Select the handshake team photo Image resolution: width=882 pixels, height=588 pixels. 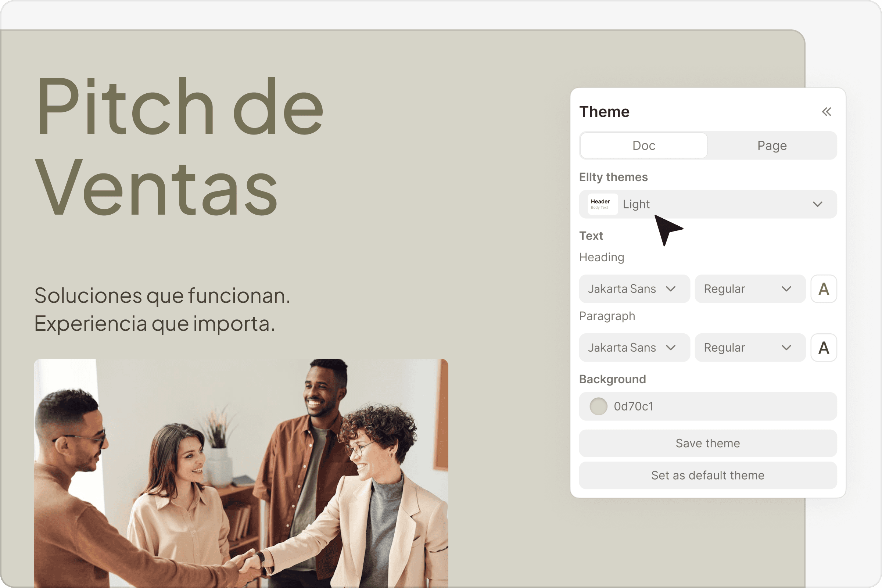241,473
